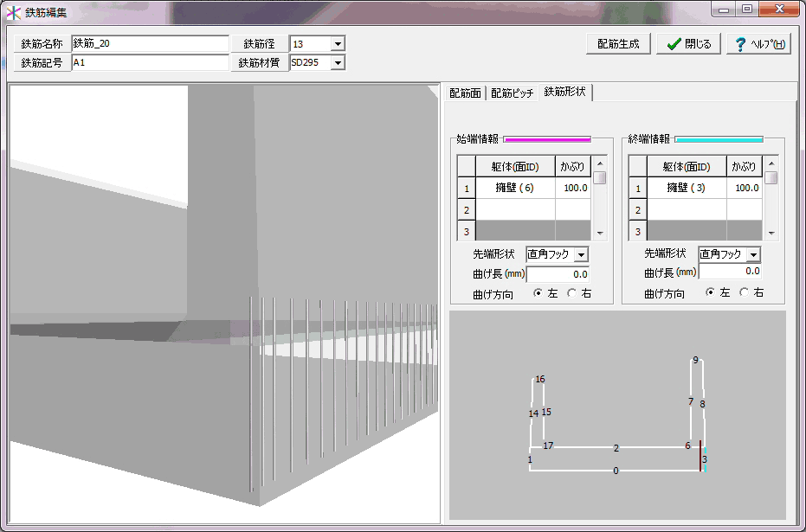The image size is (806, 532).
Task: Click the 100.0 かぶり cell in 終端情報
Action: (x=745, y=188)
